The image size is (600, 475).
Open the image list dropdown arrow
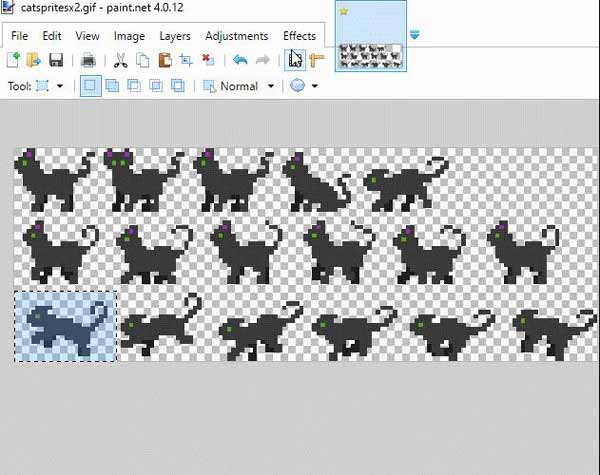[414, 35]
